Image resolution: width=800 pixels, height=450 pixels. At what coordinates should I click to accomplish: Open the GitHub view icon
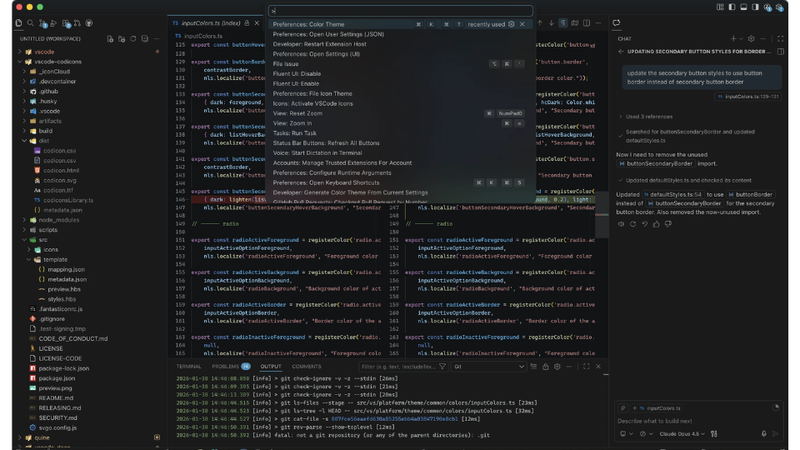tap(89, 23)
